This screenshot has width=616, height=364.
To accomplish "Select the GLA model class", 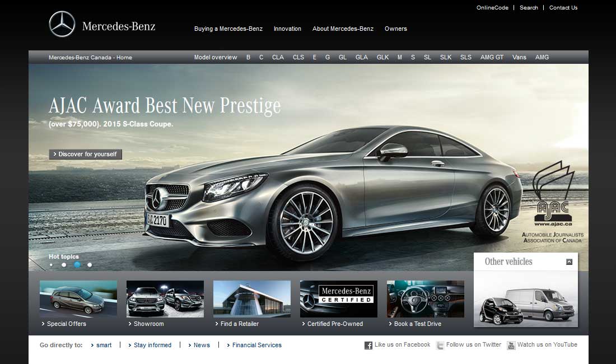I will click(361, 57).
